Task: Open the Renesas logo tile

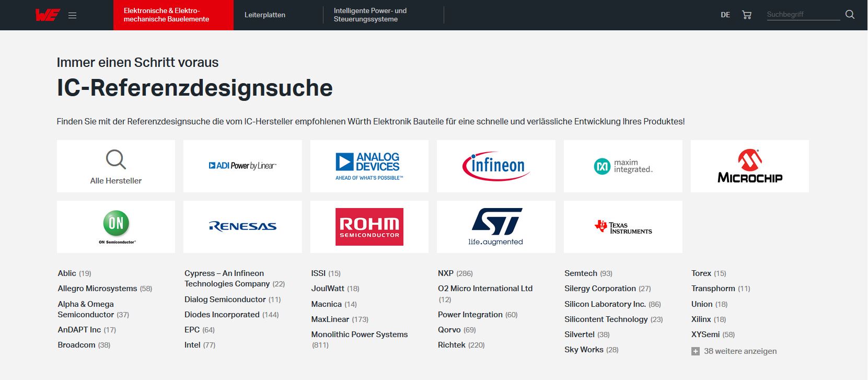Action: point(242,227)
